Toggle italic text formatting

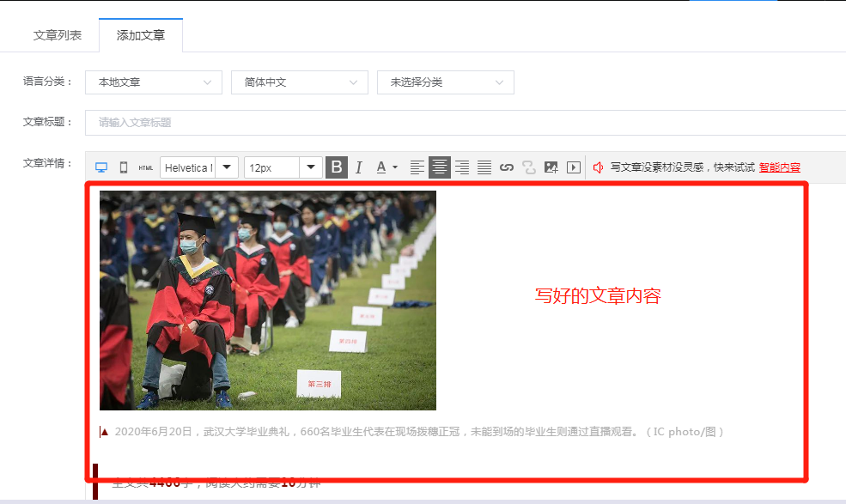click(359, 167)
